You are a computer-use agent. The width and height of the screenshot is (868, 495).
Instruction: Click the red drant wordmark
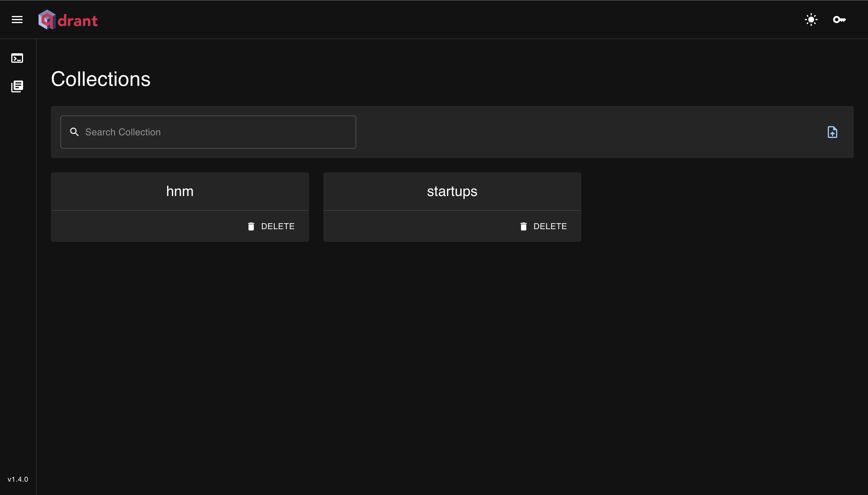(78, 21)
